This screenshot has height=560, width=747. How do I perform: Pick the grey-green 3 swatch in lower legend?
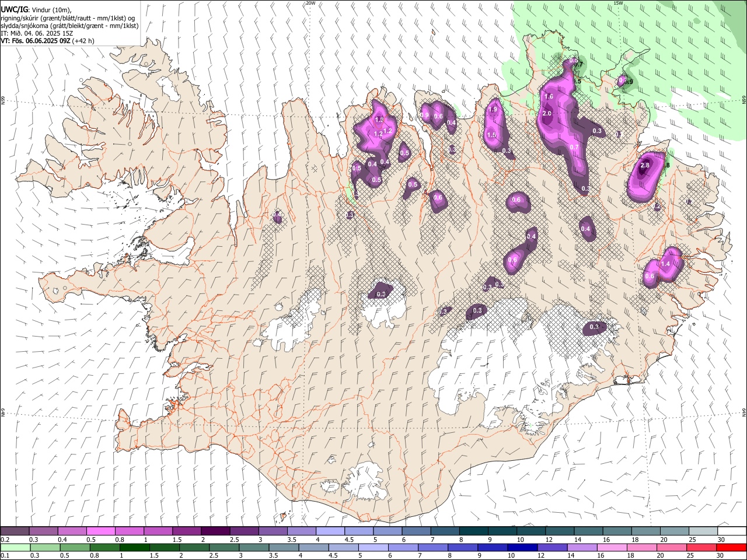(x=254, y=547)
